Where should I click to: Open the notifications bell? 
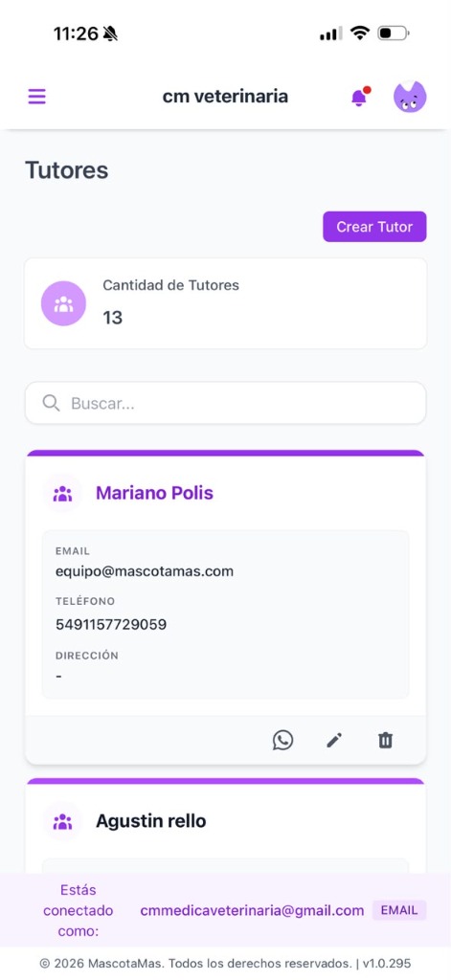(x=360, y=97)
